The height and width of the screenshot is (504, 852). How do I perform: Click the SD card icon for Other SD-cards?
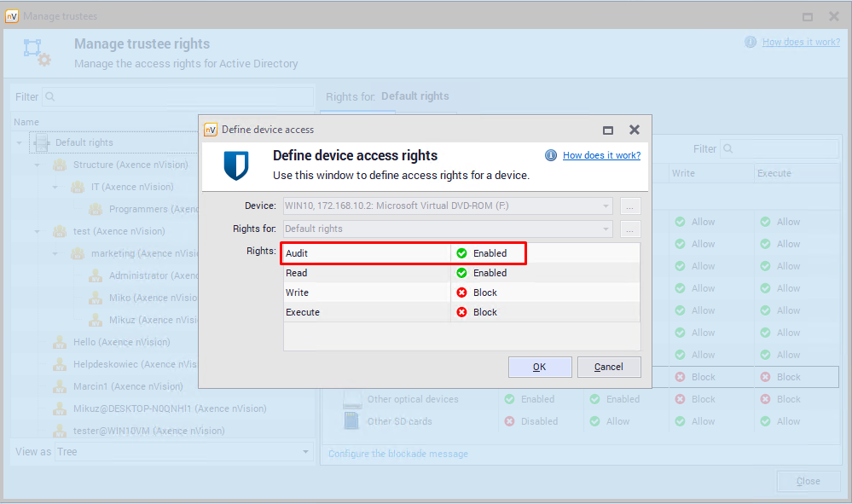pyautogui.click(x=351, y=421)
